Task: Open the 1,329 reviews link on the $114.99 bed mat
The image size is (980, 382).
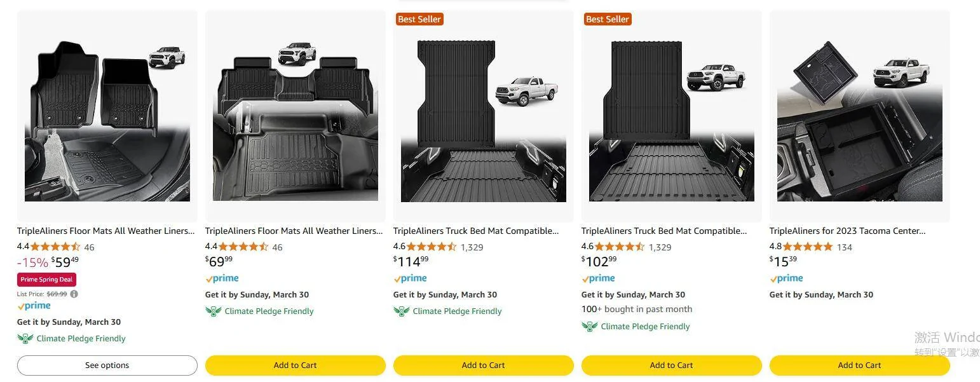Action: pos(472,247)
